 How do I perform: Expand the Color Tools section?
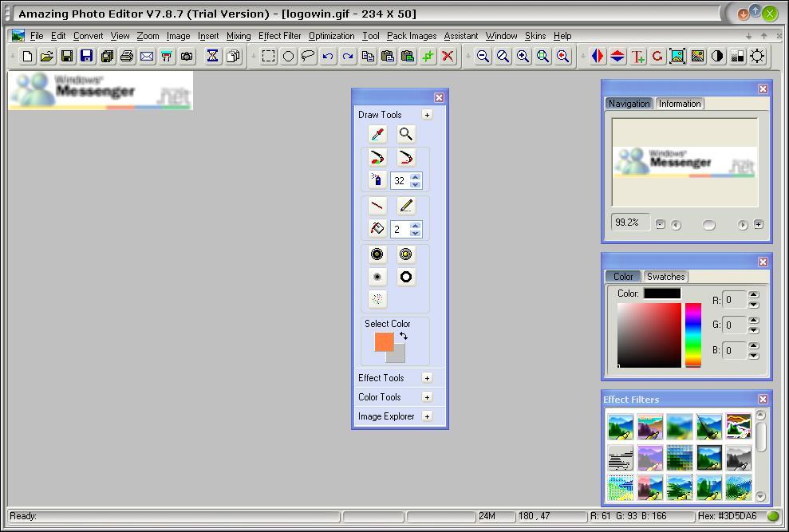pyautogui.click(x=428, y=396)
